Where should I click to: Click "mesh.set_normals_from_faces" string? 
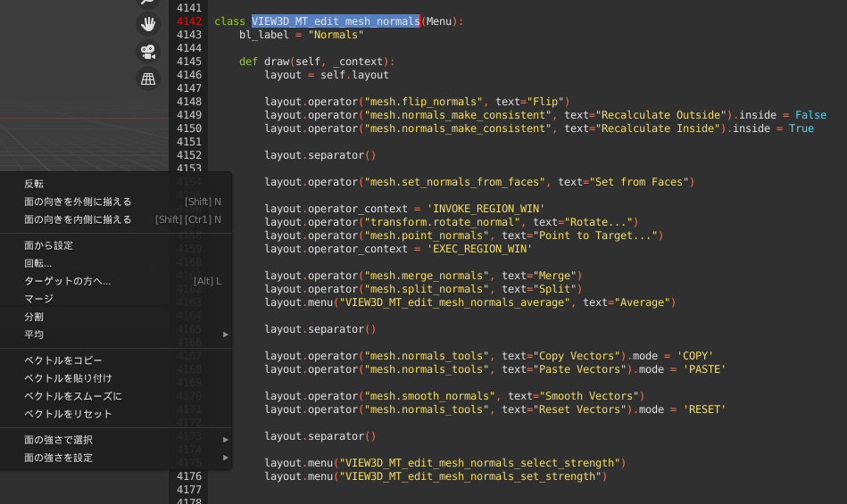454,182
